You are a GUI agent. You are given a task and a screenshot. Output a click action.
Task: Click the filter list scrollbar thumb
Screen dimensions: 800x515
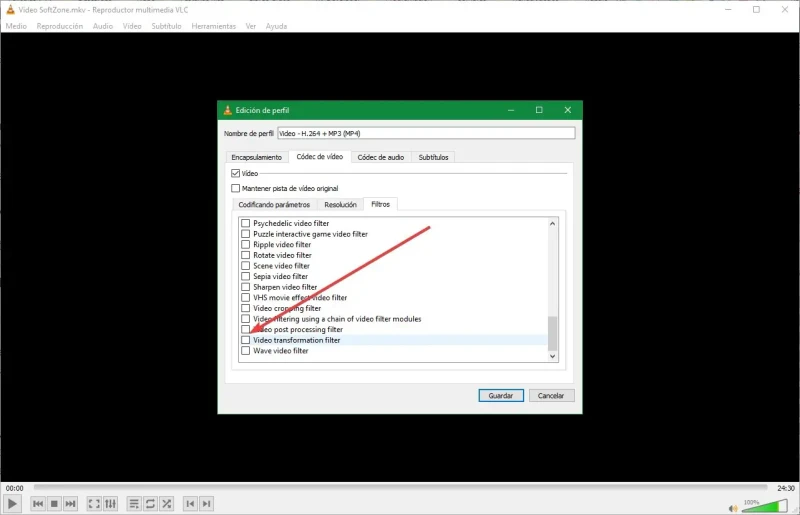click(x=552, y=333)
